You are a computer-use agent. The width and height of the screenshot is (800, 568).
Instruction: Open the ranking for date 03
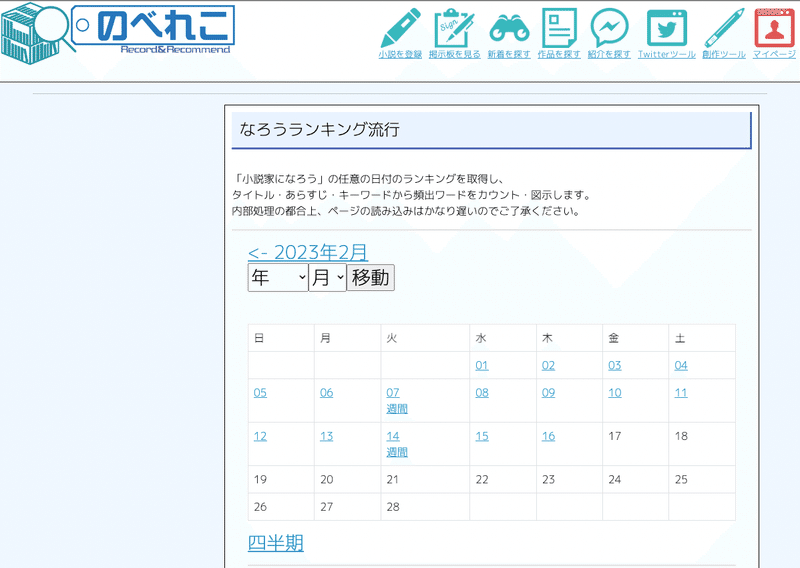[x=614, y=365]
